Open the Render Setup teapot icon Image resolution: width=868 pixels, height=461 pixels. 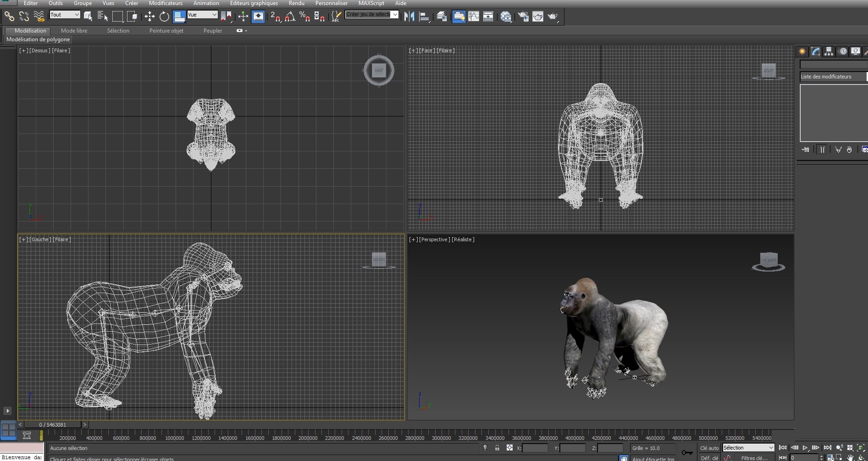click(523, 17)
